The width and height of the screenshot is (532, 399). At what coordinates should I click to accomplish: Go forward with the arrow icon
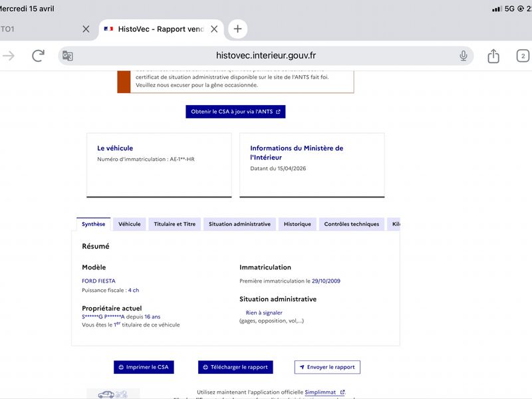[x=9, y=56]
